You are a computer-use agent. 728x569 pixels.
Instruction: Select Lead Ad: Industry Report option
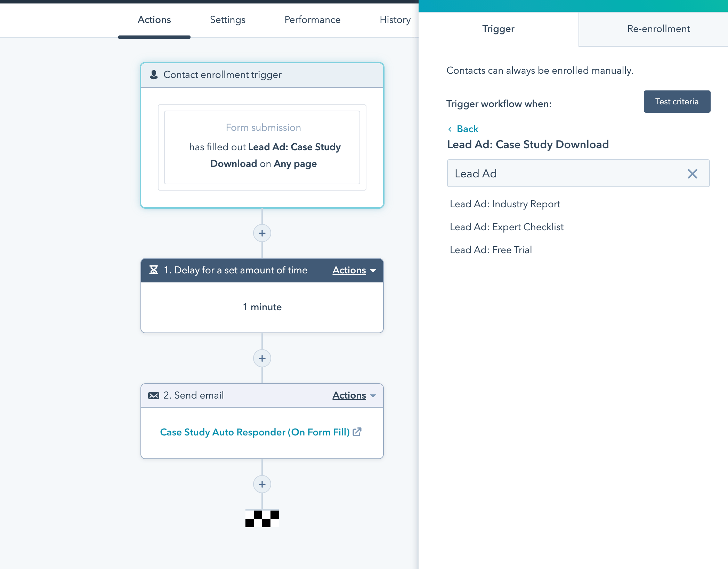[x=505, y=204]
